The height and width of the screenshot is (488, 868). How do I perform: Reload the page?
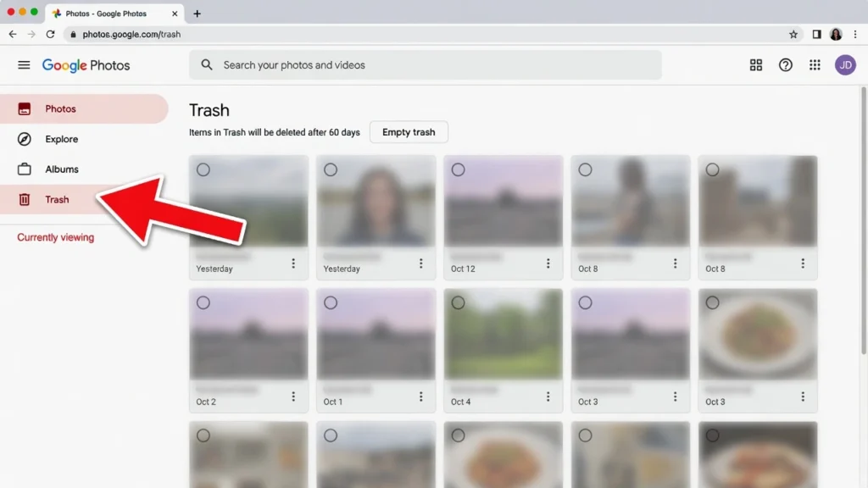click(50, 34)
